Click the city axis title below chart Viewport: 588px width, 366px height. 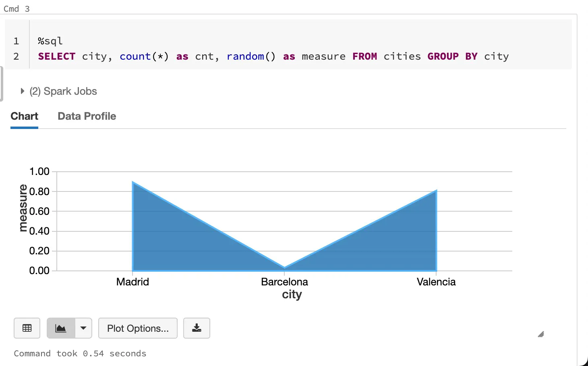(292, 295)
